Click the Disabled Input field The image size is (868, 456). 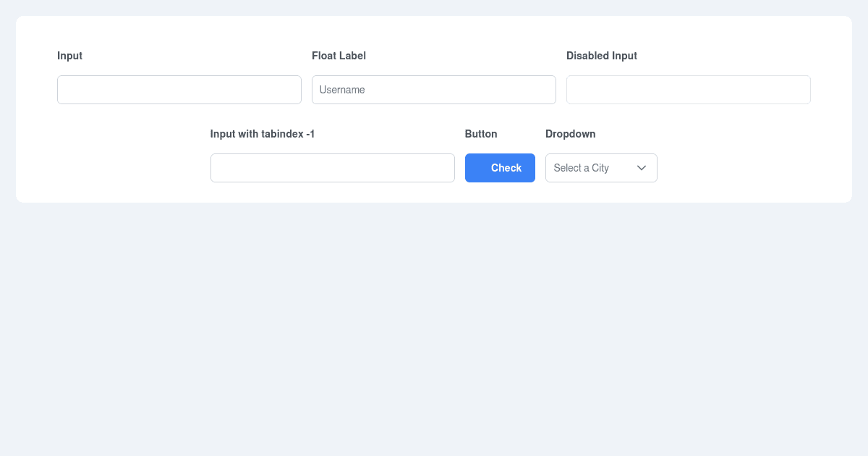tap(688, 89)
